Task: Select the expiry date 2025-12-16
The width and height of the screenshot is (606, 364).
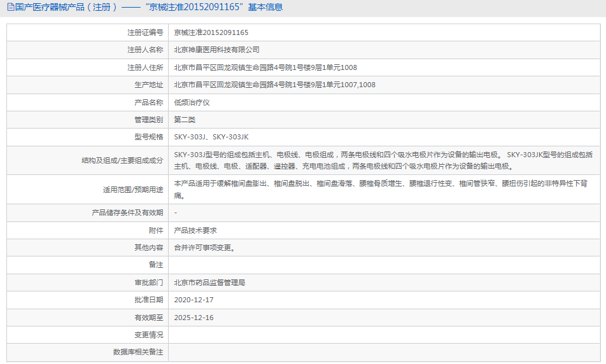Action: tap(194, 318)
